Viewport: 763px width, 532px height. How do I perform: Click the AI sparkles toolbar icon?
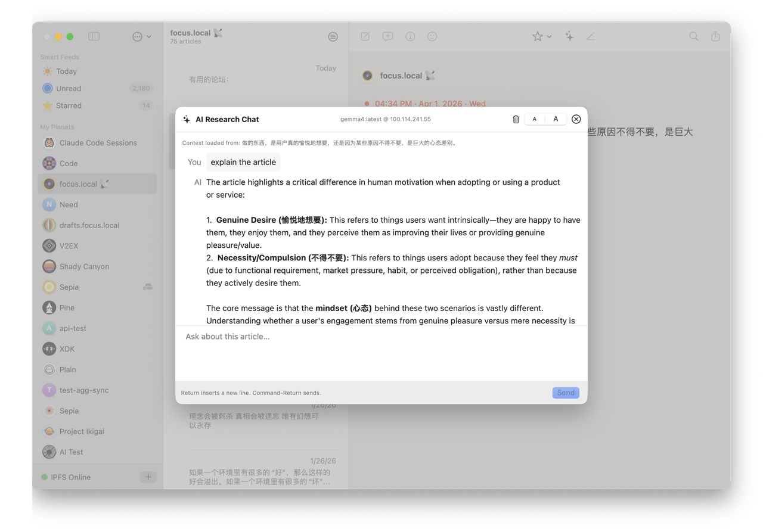point(569,36)
